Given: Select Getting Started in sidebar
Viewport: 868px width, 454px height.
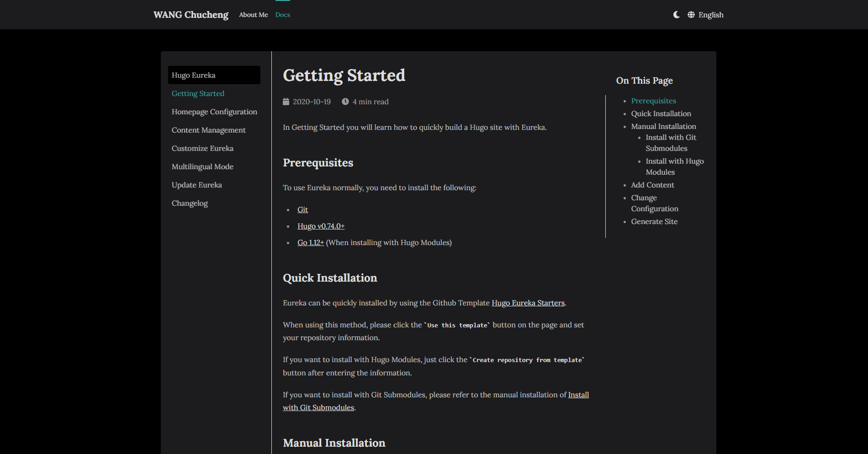Looking at the screenshot, I should pos(198,93).
